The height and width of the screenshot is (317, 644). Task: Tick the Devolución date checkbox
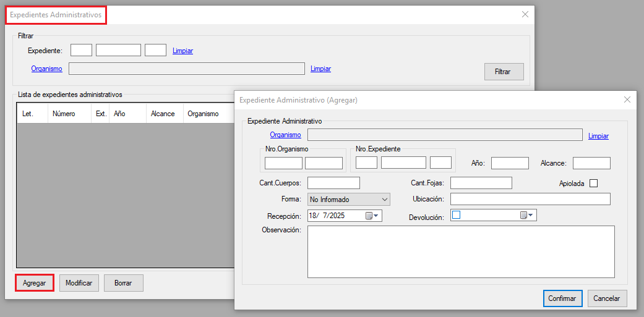[457, 215]
